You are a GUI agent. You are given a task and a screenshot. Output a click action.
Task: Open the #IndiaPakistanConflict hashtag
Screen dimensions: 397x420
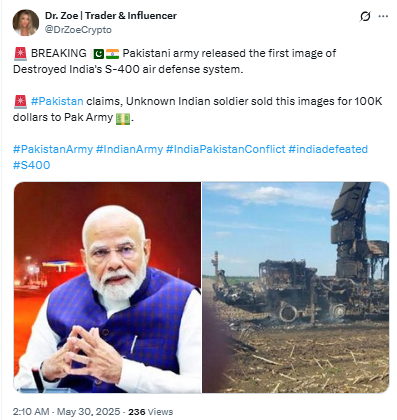[x=226, y=149]
